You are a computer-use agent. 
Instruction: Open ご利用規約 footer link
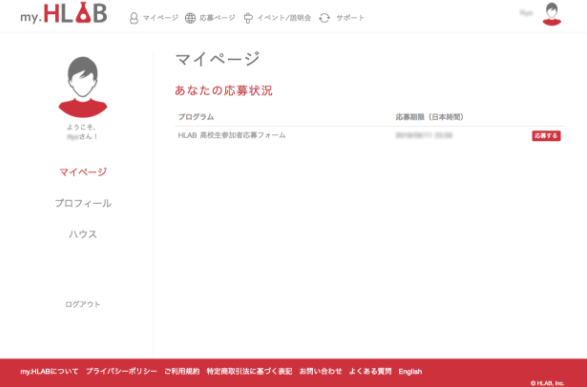pyautogui.click(x=182, y=371)
